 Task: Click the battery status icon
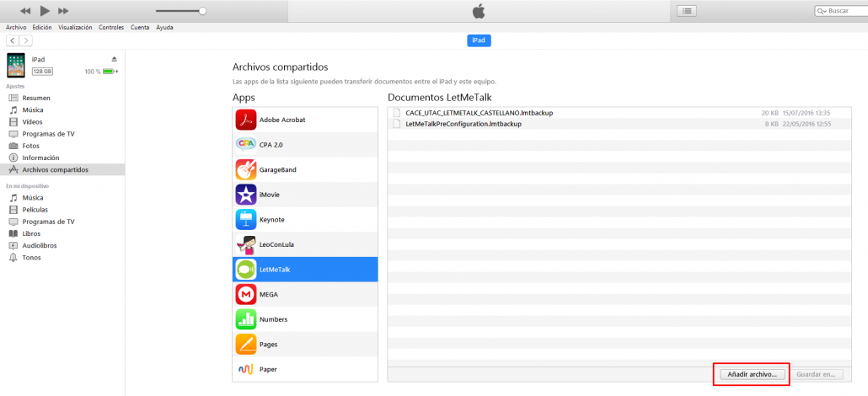tap(109, 72)
